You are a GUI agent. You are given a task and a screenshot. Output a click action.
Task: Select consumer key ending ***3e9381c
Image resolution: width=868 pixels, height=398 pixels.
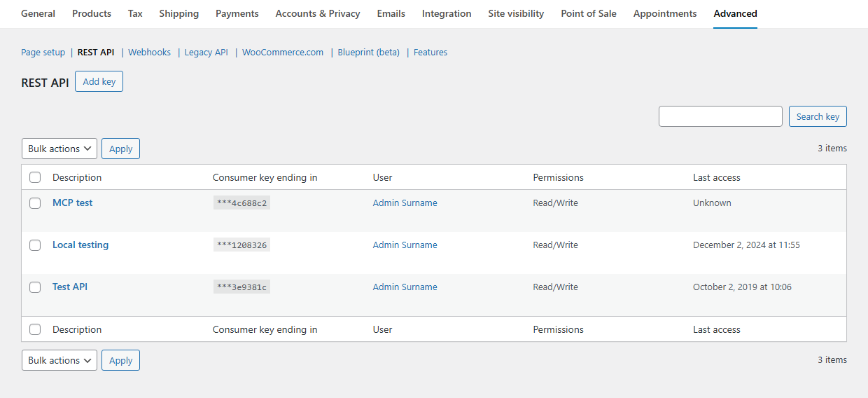click(x=241, y=287)
